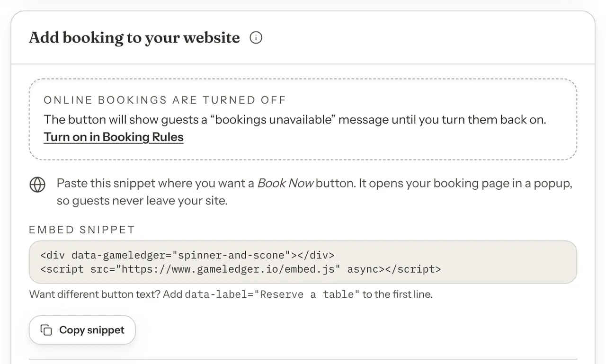Click the 'so guests never leave your site.' line
606x364 pixels.
[x=142, y=201]
